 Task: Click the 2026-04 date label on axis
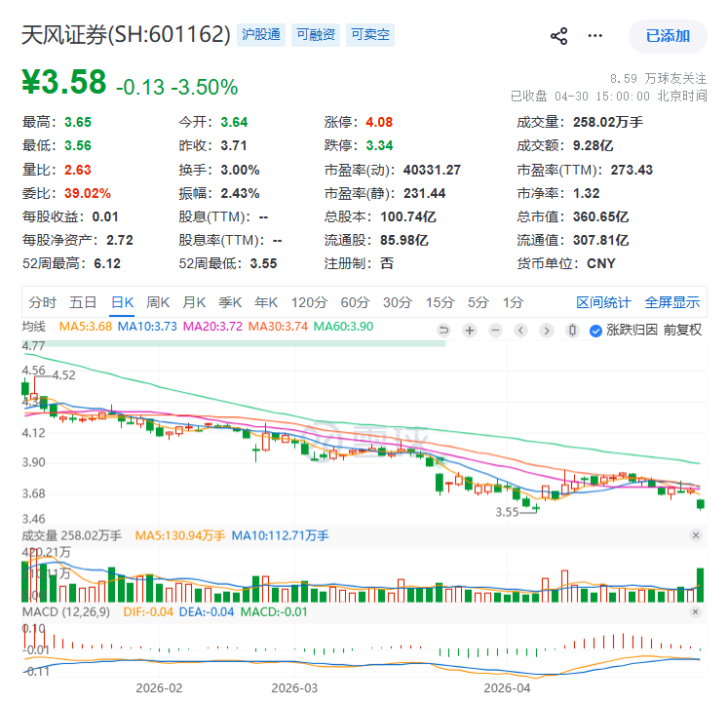507,687
